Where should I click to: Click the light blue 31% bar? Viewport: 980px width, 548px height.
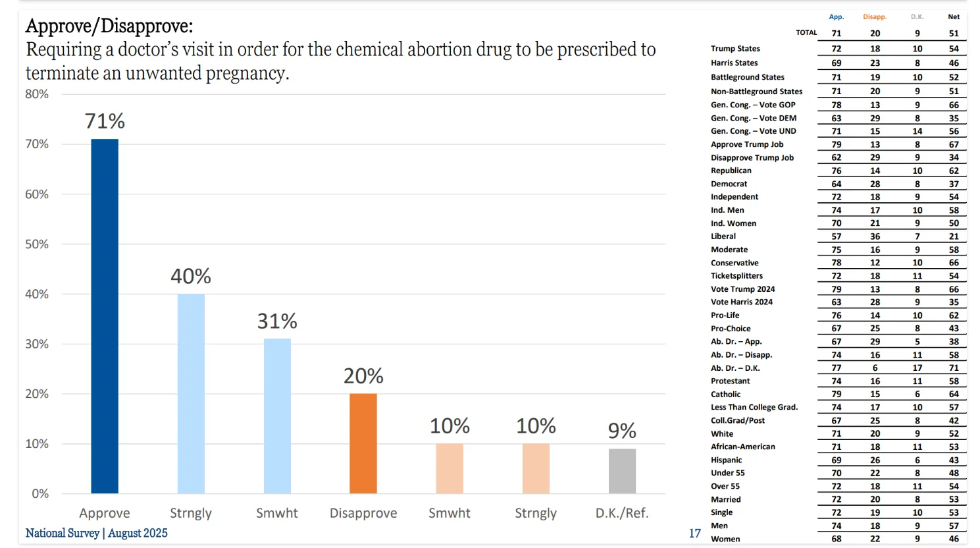tap(277, 416)
